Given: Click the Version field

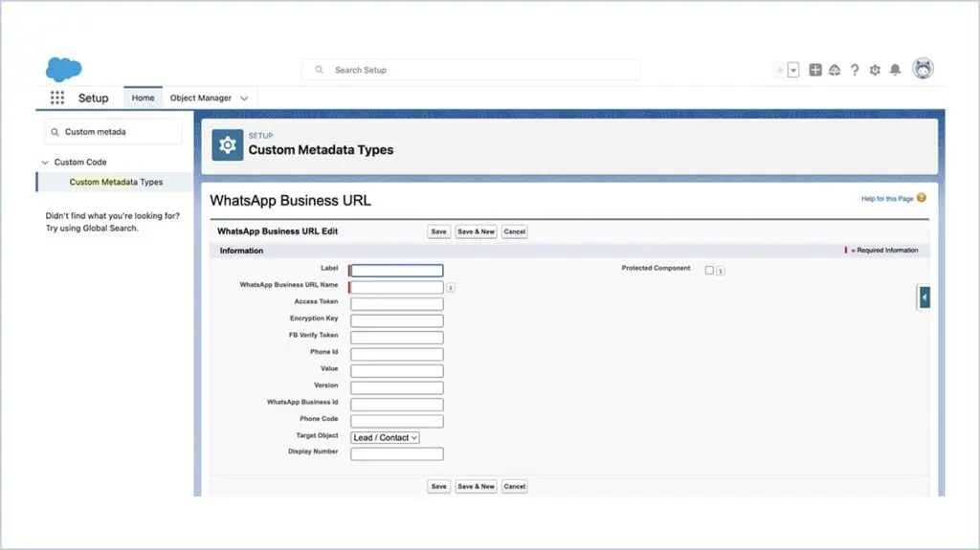Looking at the screenshot, I should pyautogui.click(x=397, y=387).
